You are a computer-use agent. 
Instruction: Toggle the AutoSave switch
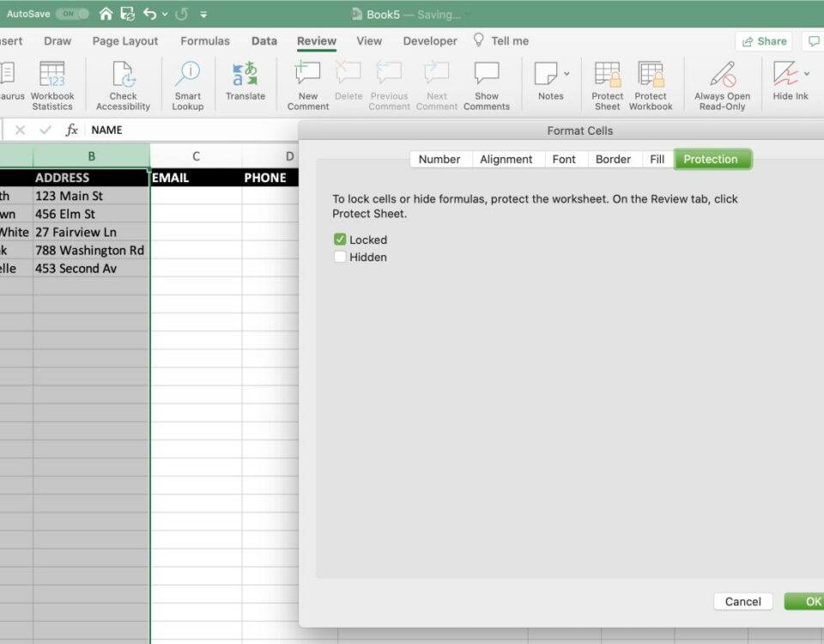71,14
